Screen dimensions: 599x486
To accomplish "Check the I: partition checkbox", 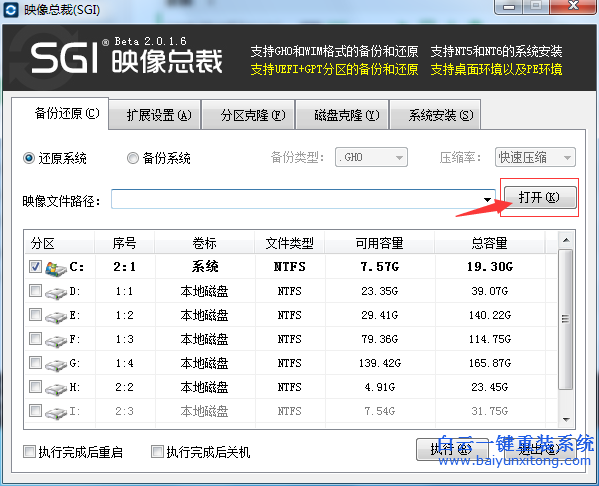I will point(36,411).
